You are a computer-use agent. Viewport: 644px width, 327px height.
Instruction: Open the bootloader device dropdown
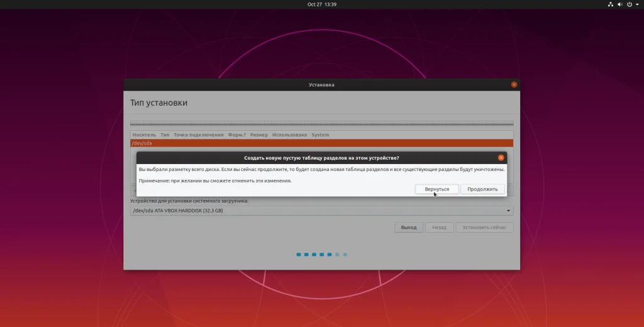click(x=321, y=210)
